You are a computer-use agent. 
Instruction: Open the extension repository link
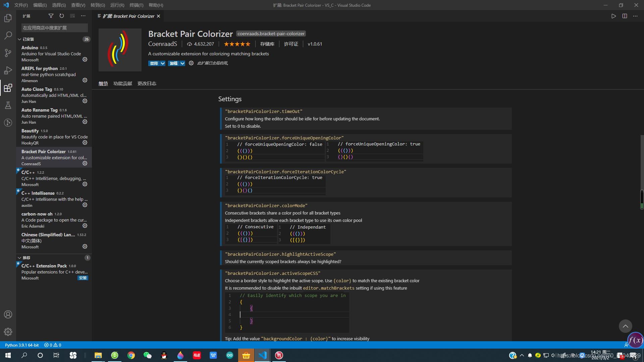(267, 44)
